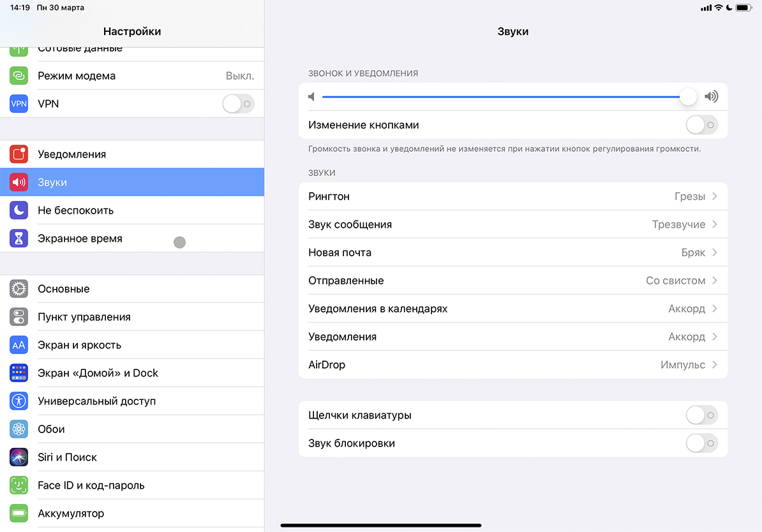762x532 pixels.
Task: Open Звук сообщения chevron next to Трезвучие
Action: coord(715,225)
